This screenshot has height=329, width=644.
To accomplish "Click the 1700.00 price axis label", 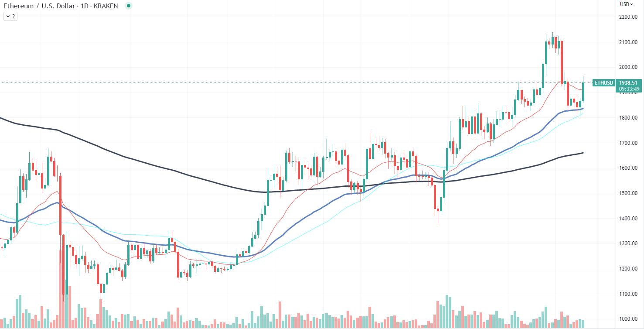I will point(628,143).
